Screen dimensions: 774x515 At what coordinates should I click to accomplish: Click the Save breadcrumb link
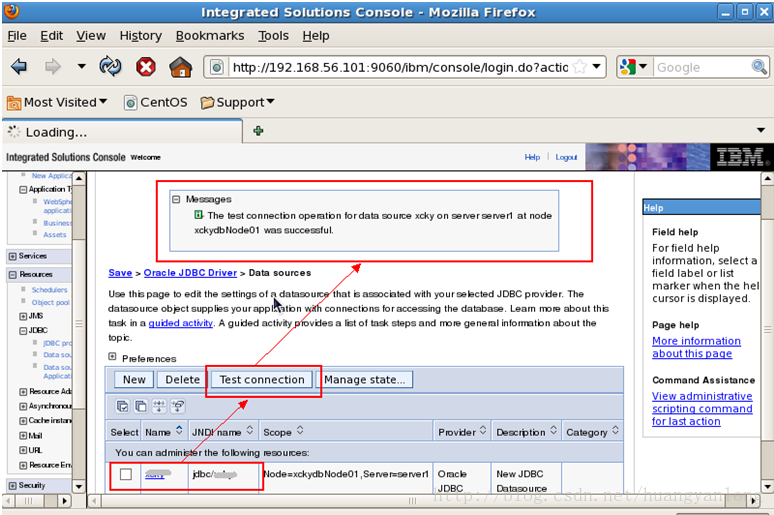[120, 273]
